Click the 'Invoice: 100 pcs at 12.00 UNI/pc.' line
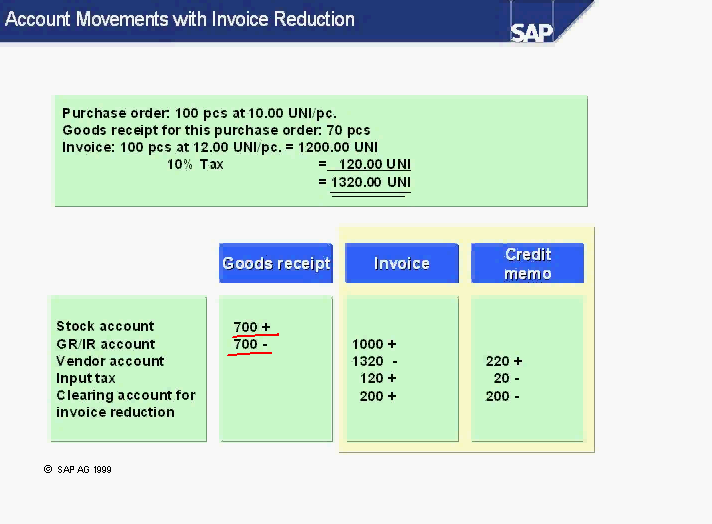Image resolution: width=712 pixels, height=524 pixels. [x=220, y=147]
